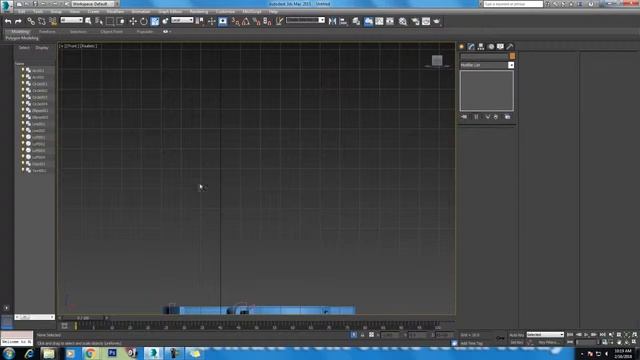This screenshot has height=360, width=640.
Task: Click the Key Filters button
Action: (548, 342)
